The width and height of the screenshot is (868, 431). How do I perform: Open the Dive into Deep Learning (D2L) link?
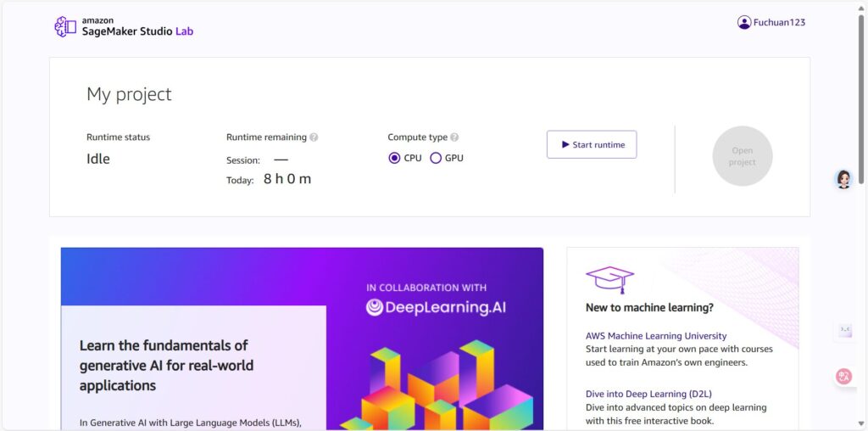(648, 394)
